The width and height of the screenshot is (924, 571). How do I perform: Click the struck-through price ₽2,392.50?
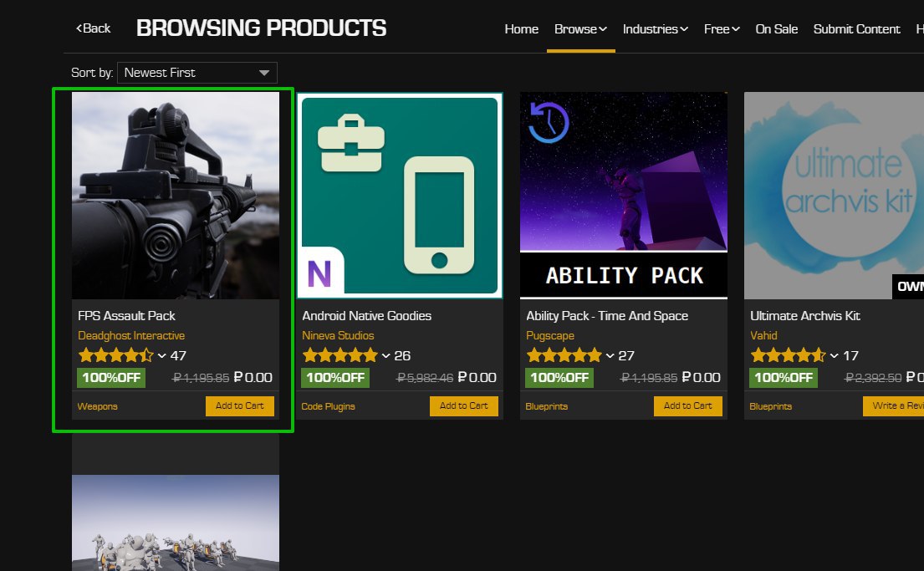point(873,378)
